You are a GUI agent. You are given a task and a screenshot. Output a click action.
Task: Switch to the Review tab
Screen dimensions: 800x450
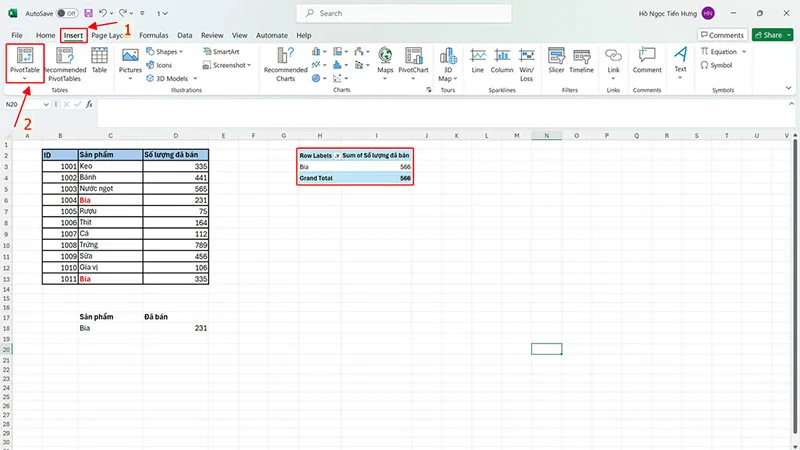212,35
